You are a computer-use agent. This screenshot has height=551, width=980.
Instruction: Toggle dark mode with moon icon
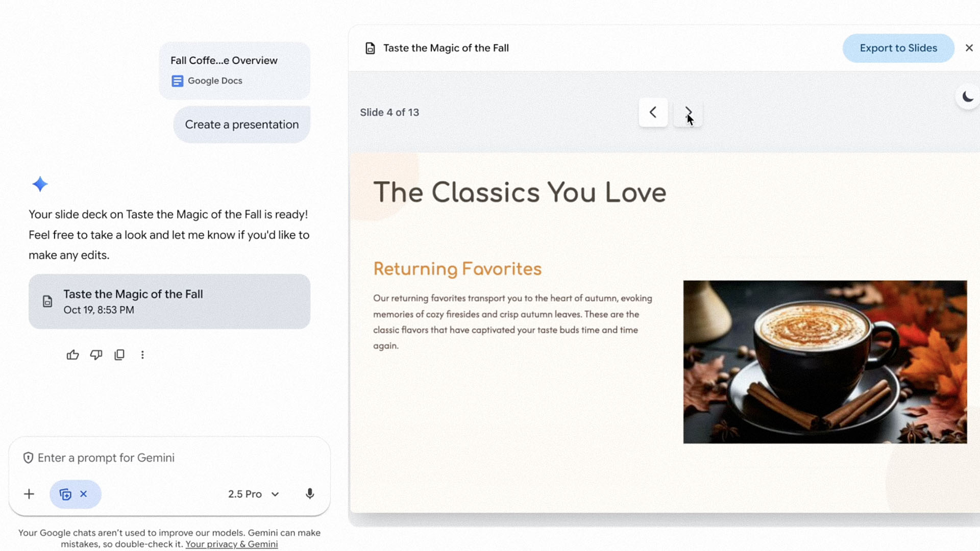click(967, 97)
